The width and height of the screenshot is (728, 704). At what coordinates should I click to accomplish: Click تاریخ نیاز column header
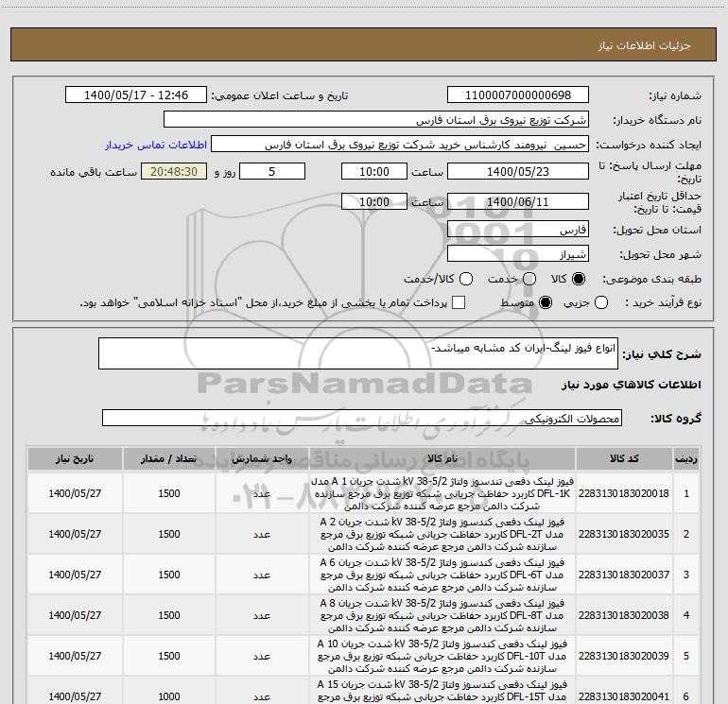(75, 459)
